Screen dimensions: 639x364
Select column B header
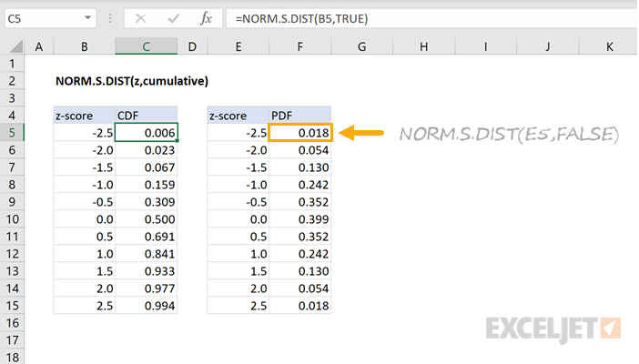point(85,46)
